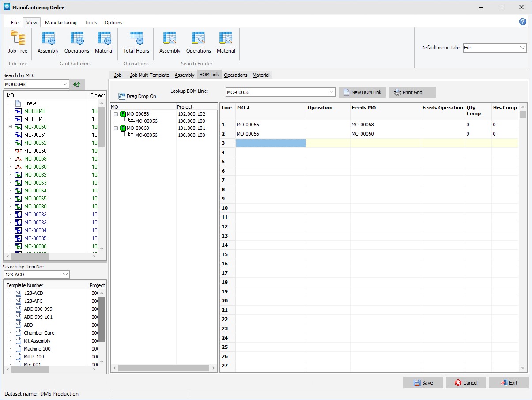The image size is (532, 400).
Task: Click the Total Hours icon
Action: tap(136, 39)
